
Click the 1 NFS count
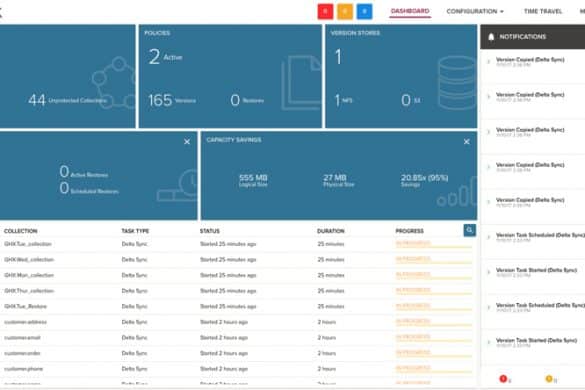pos(343,100)
